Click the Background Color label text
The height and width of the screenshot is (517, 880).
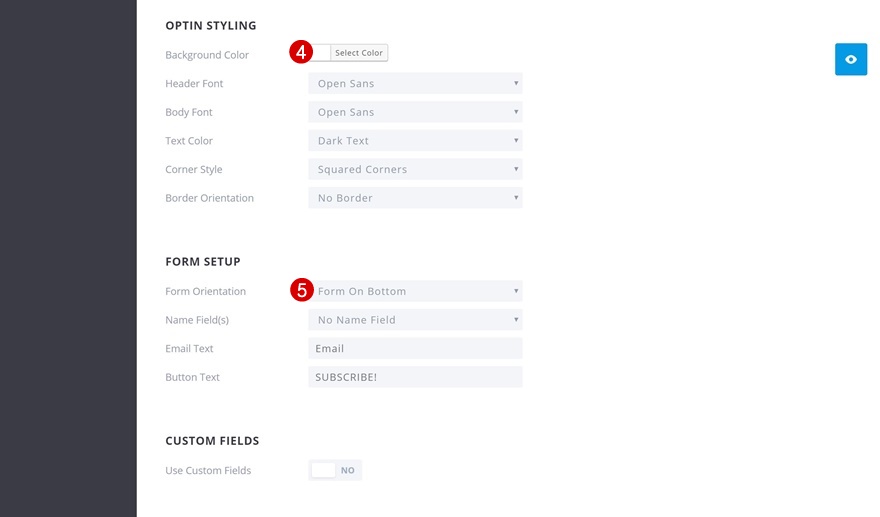click(x=207, y=55)
